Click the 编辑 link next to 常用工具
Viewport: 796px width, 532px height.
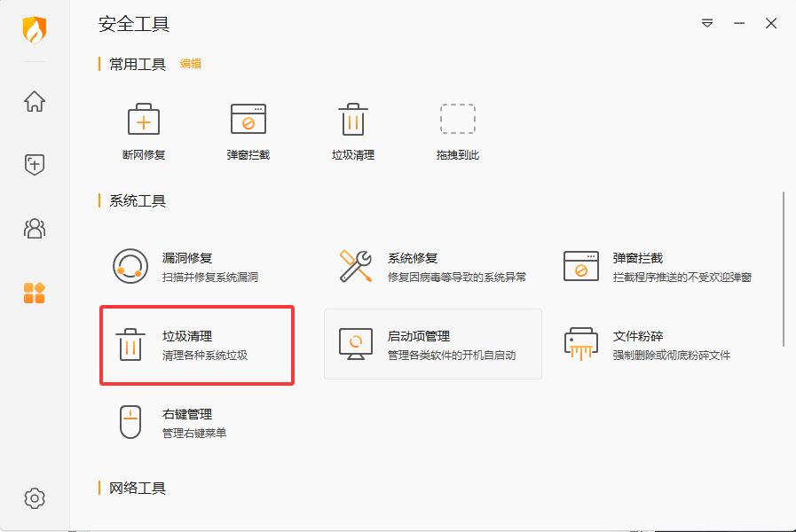coord(191,64)
